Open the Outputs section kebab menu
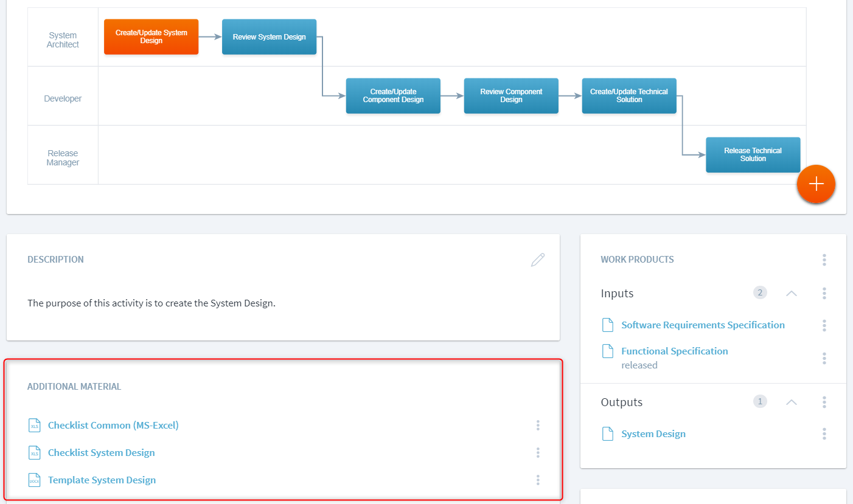The width and height of the screenshot is (853, 504). point(824,402)
